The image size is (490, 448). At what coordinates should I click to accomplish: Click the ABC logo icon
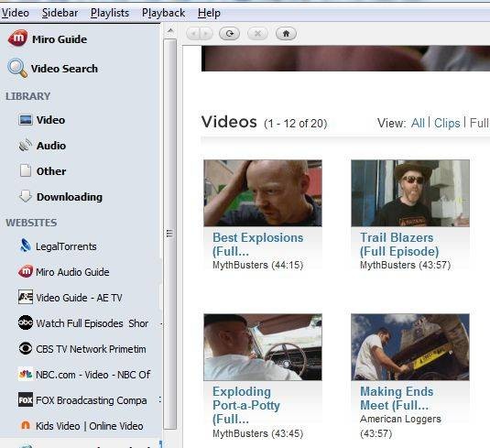pyautogui.click(x=26, y=322)
